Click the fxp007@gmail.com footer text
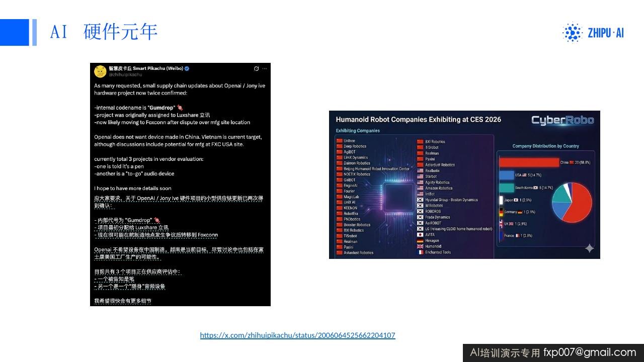This screenshot has height=362, width=644. [590, 352]
